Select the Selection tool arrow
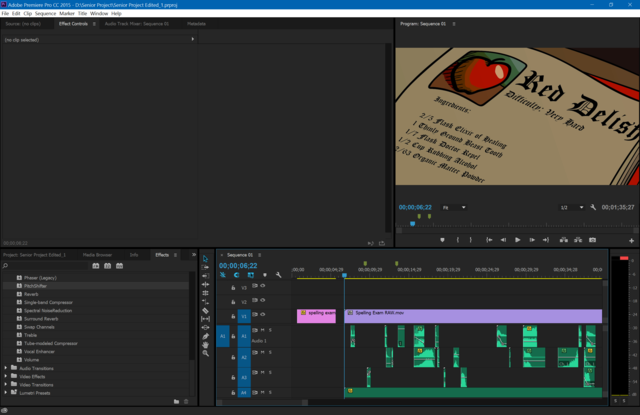The width and height of the screenshot is (640, 415). (x=205, y=259)
